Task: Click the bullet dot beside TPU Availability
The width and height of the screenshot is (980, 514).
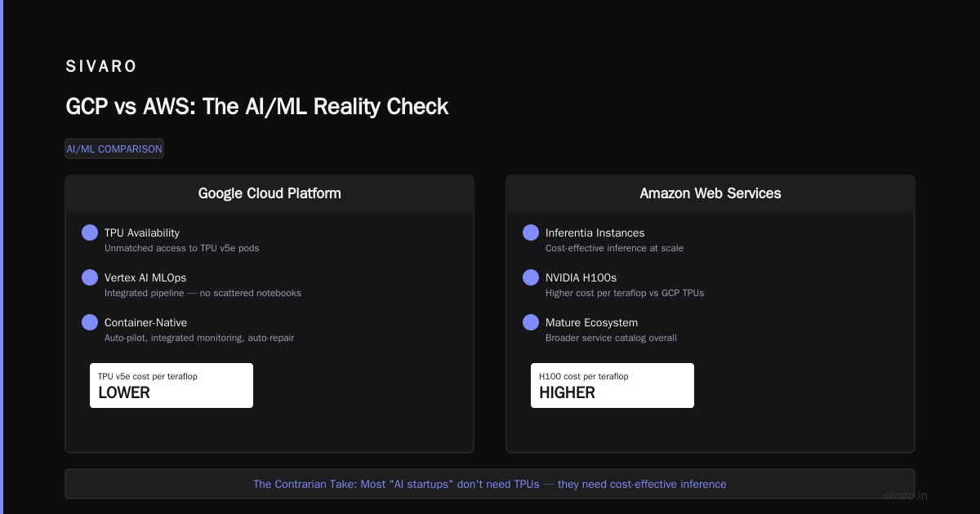Action: 90,233
